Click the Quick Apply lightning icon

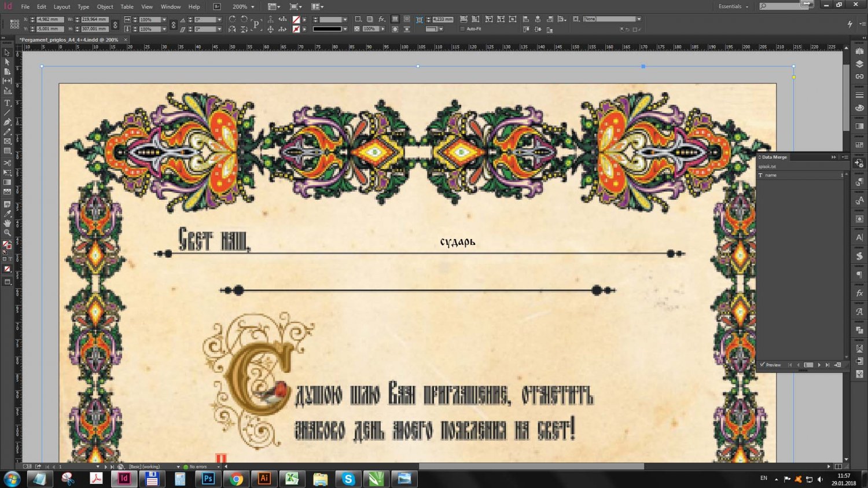[x=850, y=24]
